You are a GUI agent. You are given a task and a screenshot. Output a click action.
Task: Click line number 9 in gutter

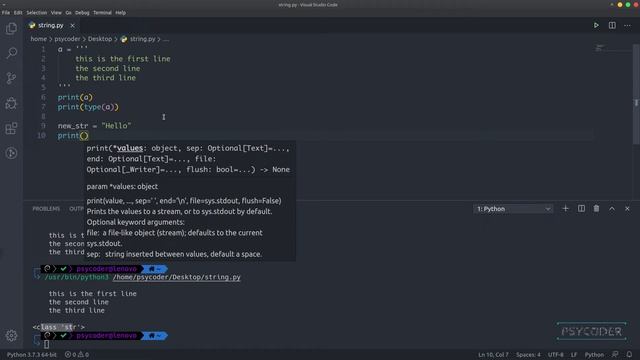(43, 126)
